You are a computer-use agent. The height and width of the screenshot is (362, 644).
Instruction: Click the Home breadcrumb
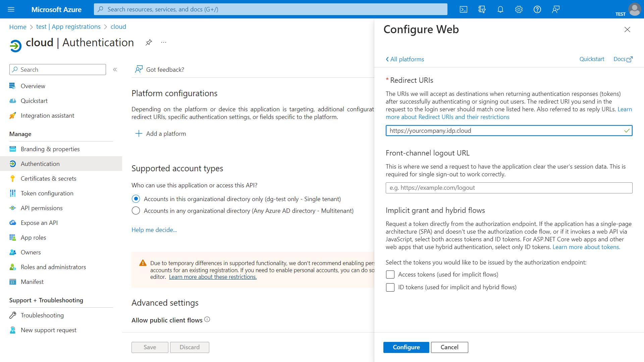18,27
